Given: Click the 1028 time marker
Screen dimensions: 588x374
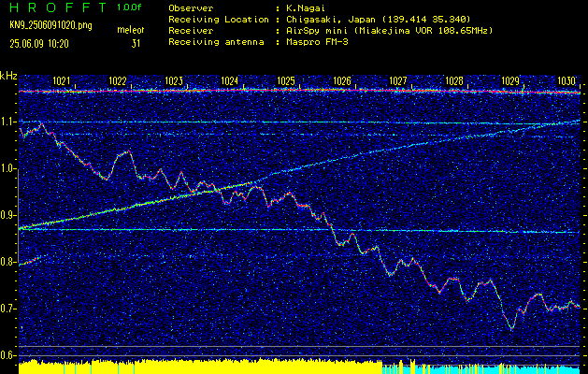Looking at the screenshot, I should click(454, 80).
